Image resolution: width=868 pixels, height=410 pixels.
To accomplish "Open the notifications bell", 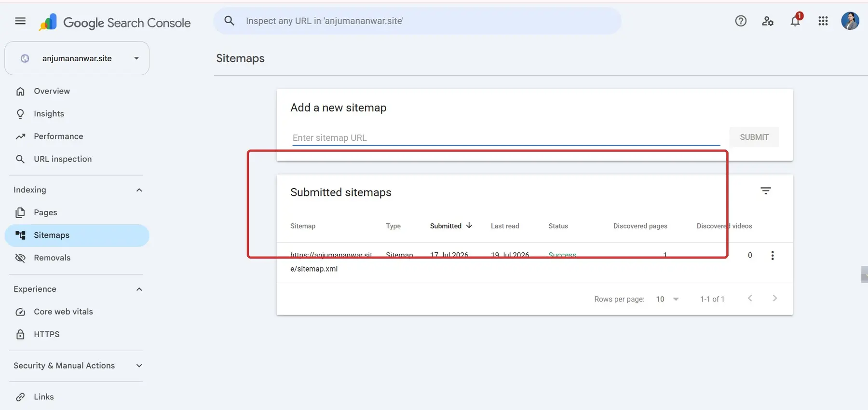I will click(796, 21).
